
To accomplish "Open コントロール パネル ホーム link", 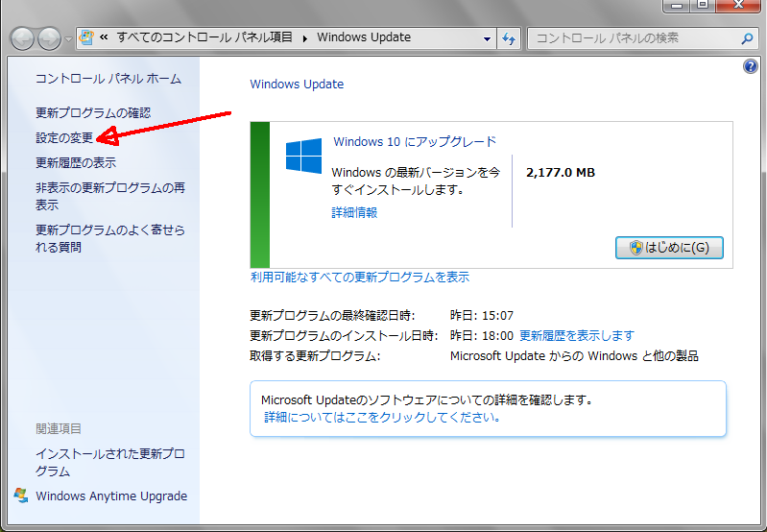I will tap(108, 79).
